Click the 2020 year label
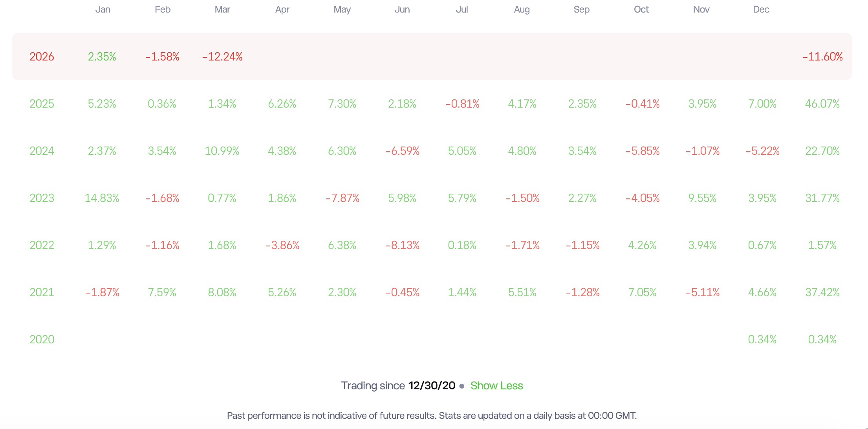 42,339
